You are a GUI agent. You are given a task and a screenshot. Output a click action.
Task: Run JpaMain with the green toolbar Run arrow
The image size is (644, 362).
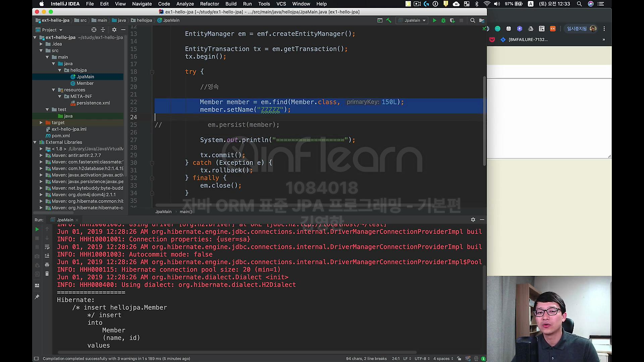tap(435, 21)
